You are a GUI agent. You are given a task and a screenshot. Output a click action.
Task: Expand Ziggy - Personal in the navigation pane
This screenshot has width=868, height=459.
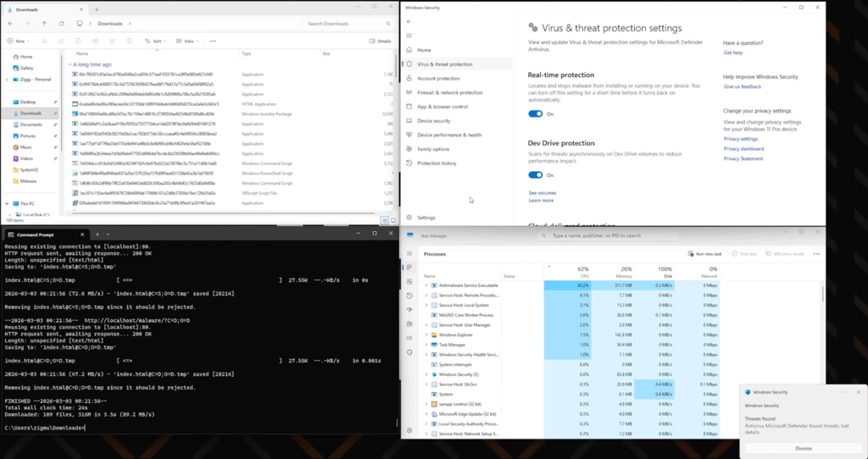(7, 80)
